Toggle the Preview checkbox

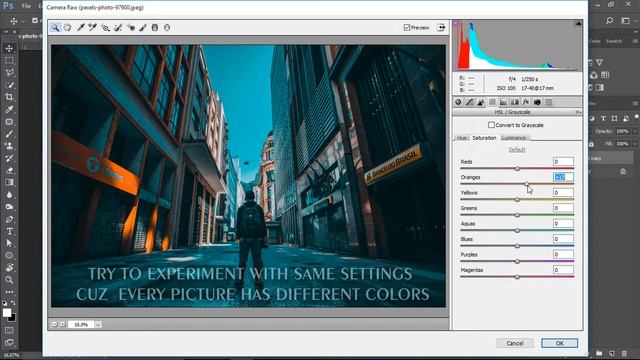[407, 27]
